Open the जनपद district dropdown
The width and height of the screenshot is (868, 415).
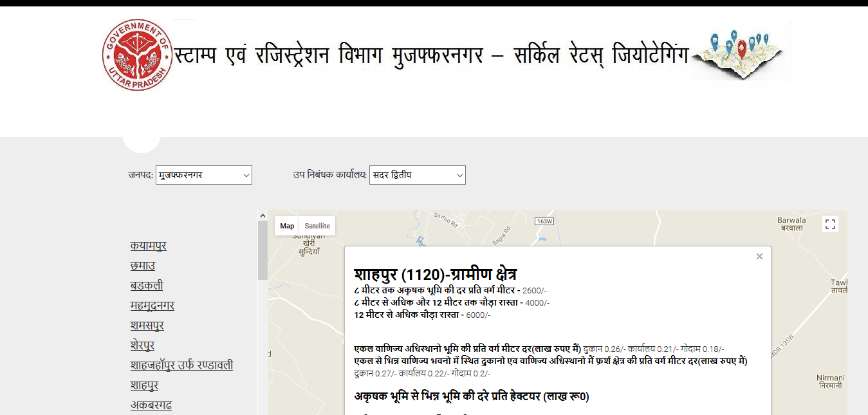tap(203, 175)
